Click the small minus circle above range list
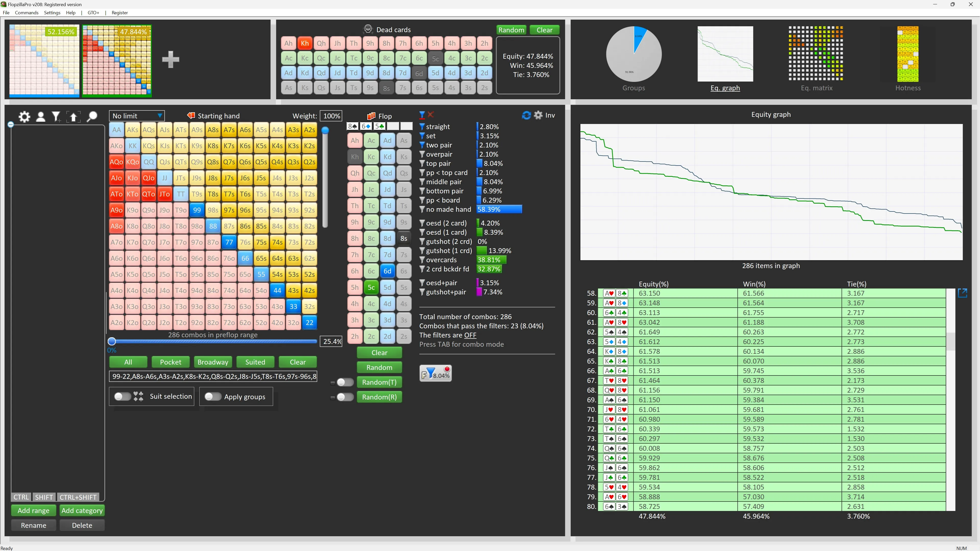Viewport: 980px width, 551px height. point(11,124)
